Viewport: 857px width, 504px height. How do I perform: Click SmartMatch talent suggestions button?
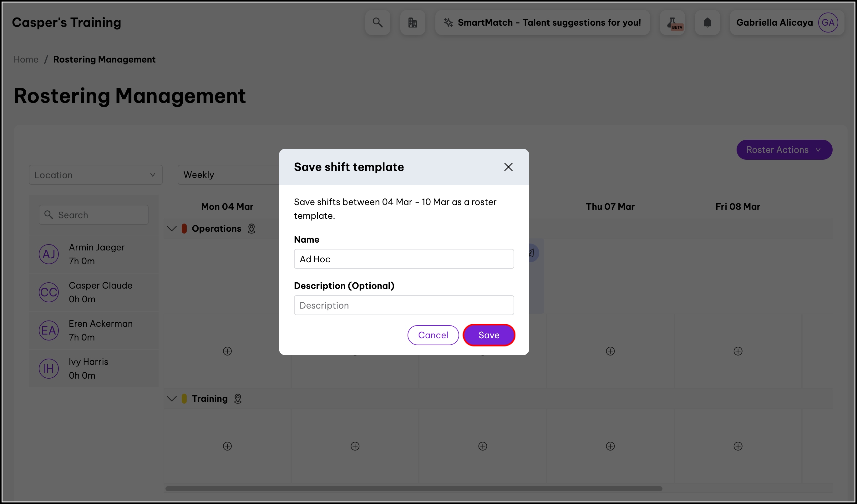[542, 23]
